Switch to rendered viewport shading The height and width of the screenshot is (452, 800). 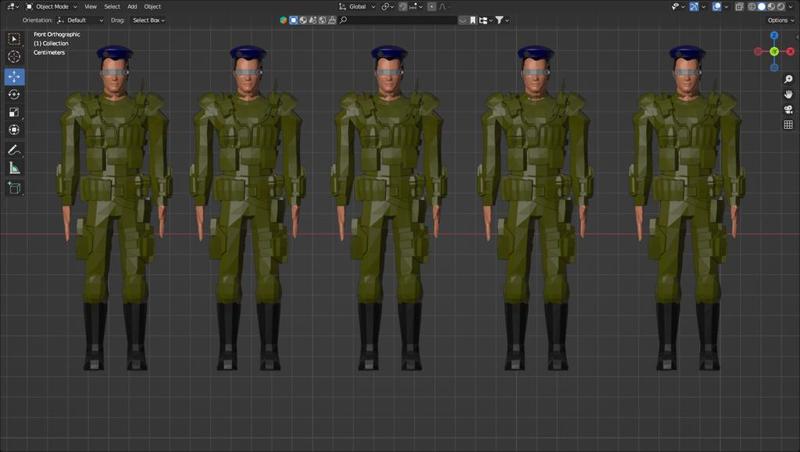pos(781,7)
